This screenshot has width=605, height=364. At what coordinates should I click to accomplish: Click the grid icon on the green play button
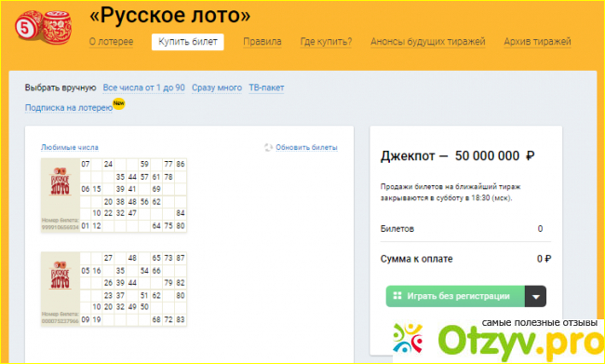397,296
